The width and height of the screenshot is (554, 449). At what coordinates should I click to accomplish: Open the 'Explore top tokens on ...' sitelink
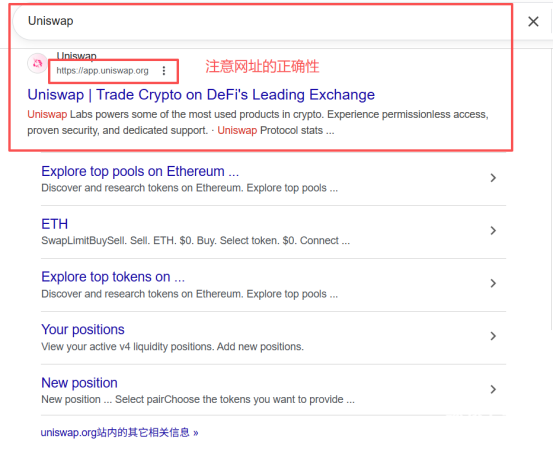pyautogui.click(x=113, y=277)
